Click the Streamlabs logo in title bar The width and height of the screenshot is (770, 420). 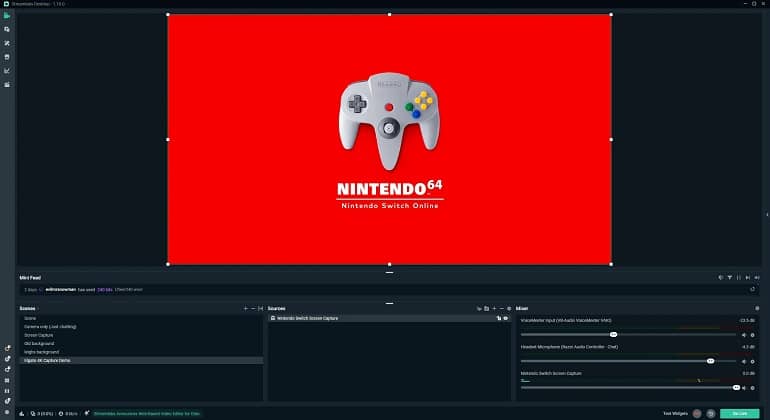click(x=6, y=3)
